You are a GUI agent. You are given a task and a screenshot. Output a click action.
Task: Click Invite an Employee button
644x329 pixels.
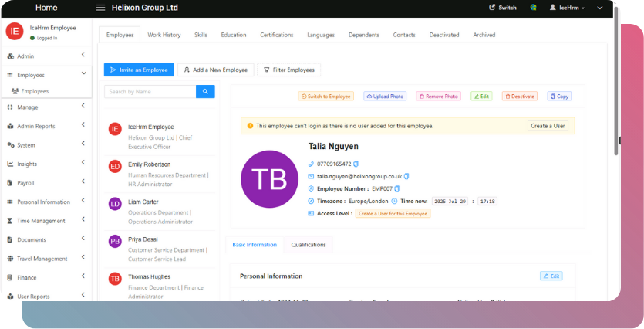point(140,70)
